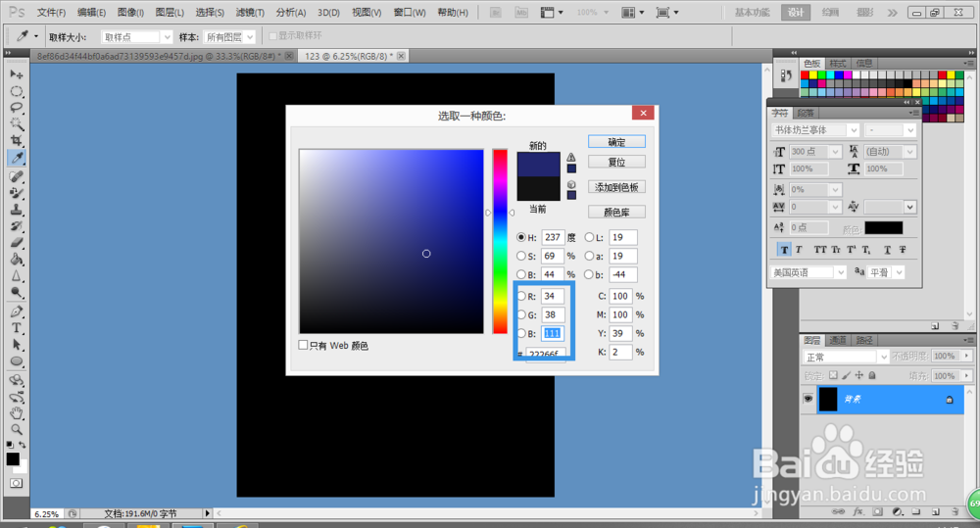
Task: Click the 颜色库 button
Action: tap(616, 212)
